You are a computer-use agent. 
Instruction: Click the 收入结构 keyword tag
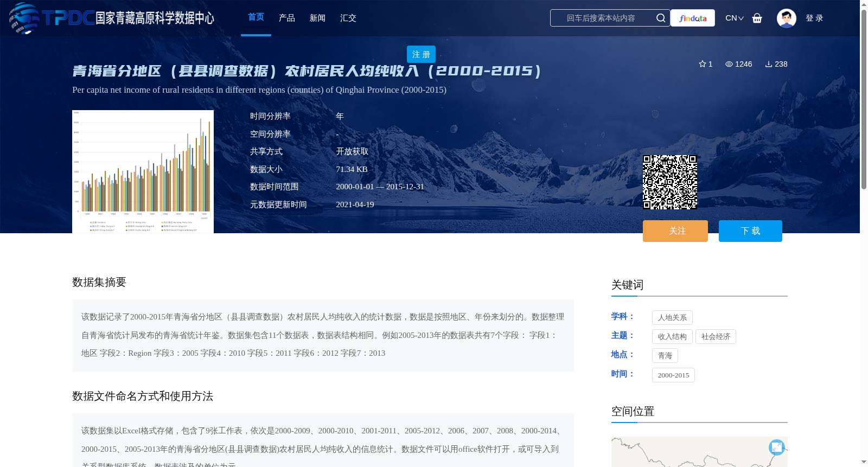click(x=672, y=336)
